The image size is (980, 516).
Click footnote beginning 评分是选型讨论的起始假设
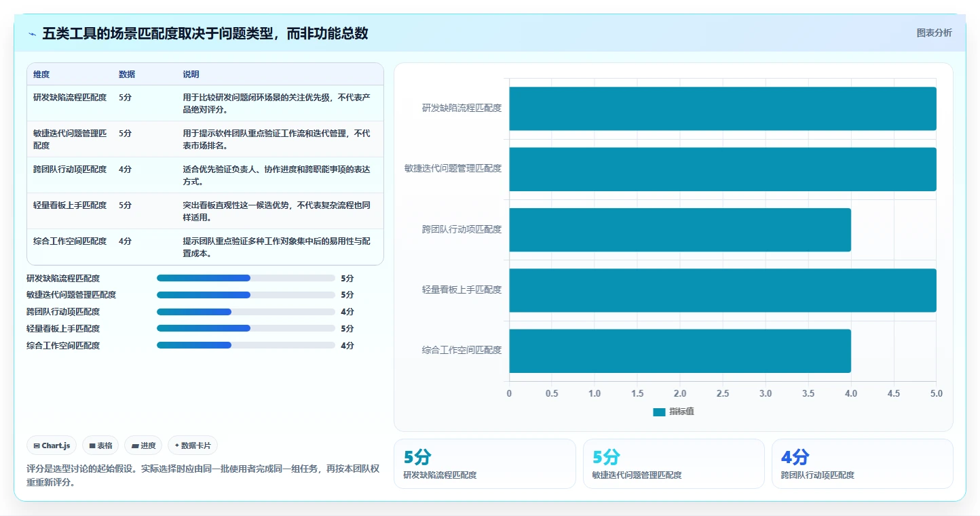click(x=203, y=476)
